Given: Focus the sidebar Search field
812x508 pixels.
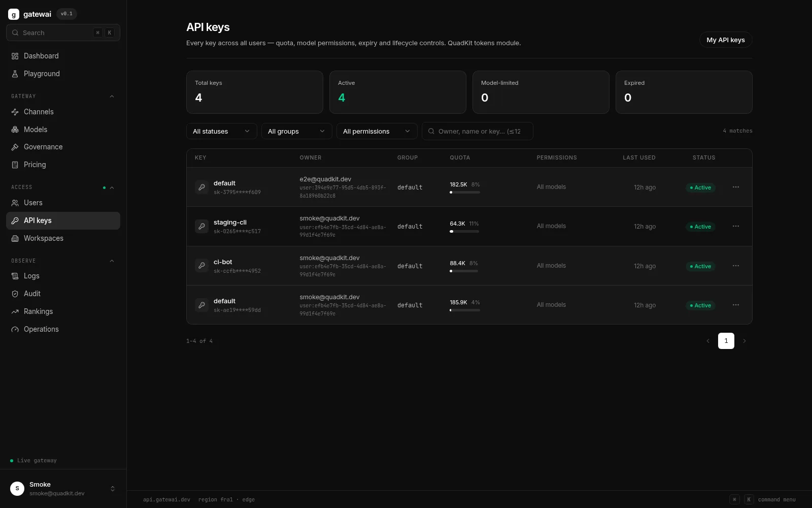Looking at the screenshot, I should click(x=63, y=33).
